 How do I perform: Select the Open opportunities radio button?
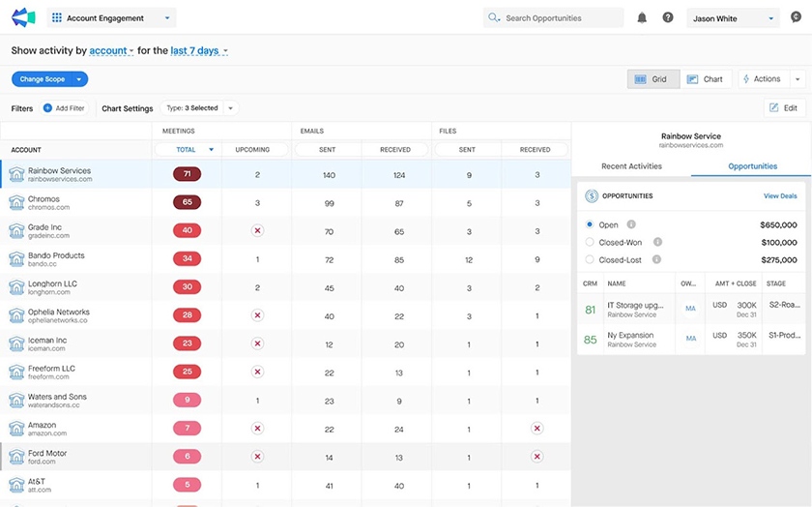[590, 224]
